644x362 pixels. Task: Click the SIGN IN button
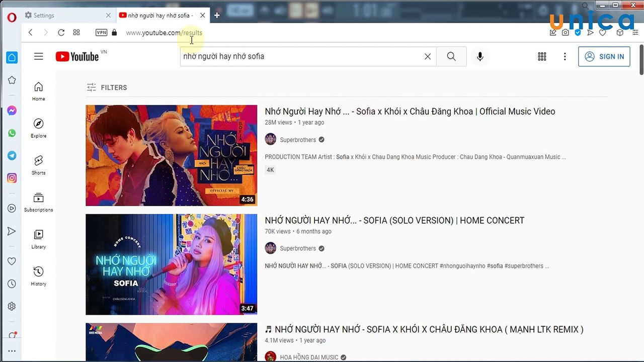pyautogui.click(x=604, y=56)
